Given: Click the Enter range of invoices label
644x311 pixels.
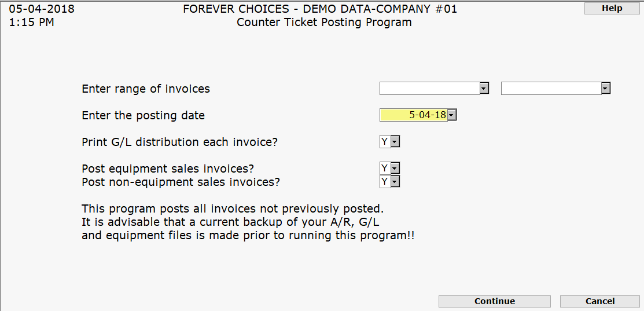Looking at the screenshot, I should [146, 89].
